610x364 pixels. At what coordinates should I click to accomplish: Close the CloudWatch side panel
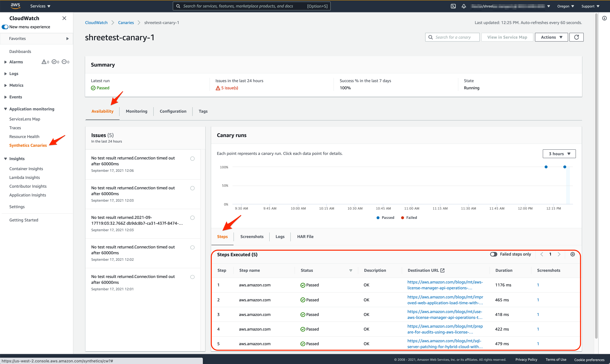pos(64,18)
